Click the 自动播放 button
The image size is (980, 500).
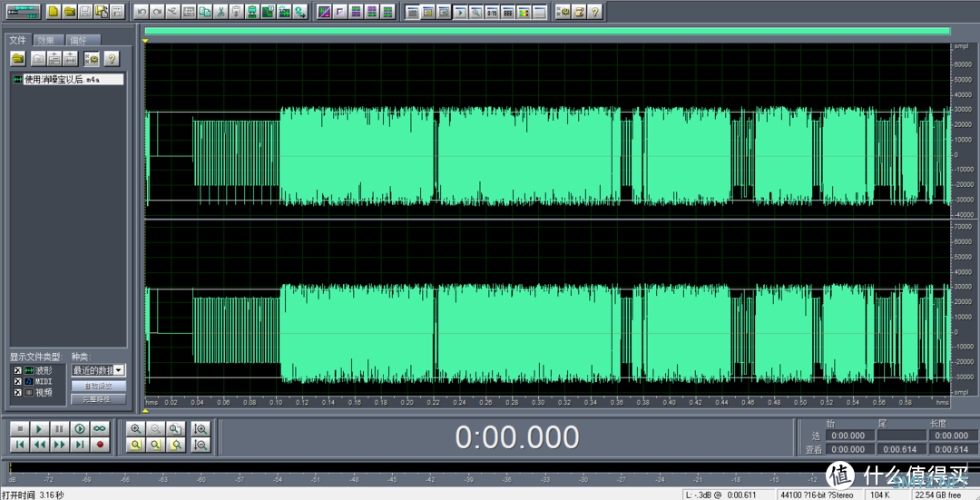98,387
